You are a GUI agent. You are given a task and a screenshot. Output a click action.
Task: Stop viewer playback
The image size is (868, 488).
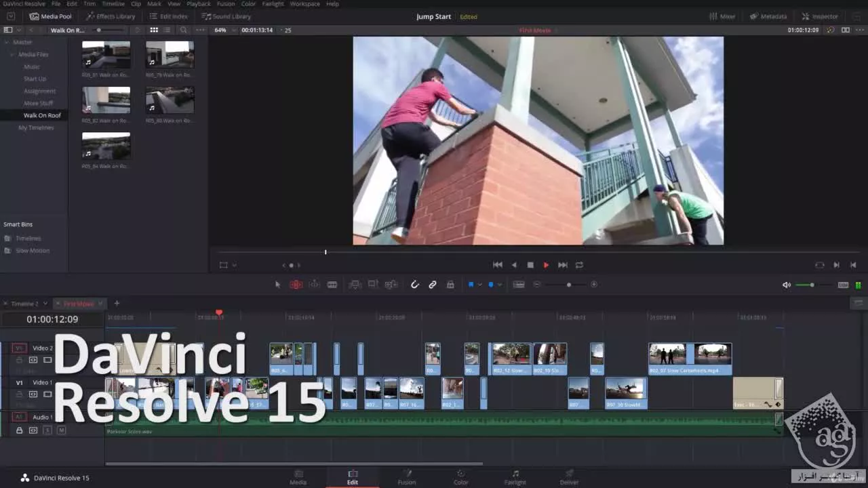click(530, 265)
